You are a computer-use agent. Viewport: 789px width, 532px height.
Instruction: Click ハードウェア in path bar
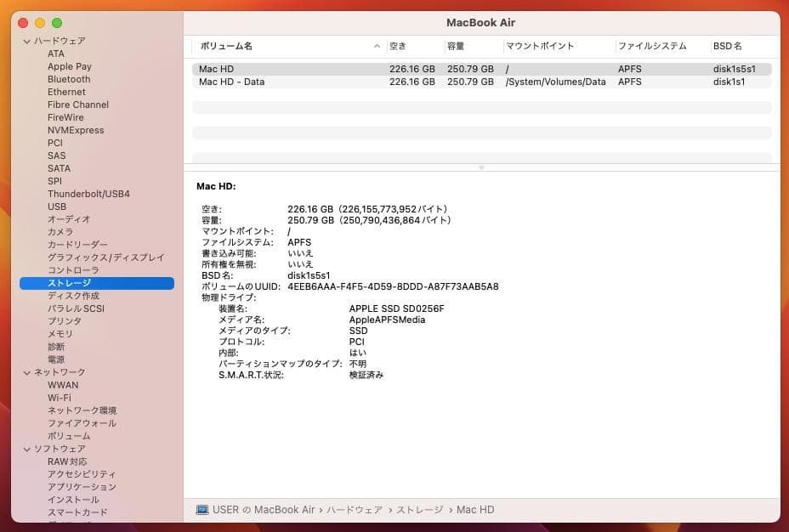355,510
